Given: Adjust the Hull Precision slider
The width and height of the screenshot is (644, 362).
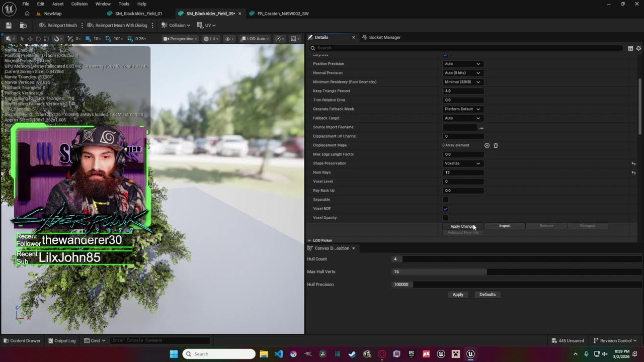Looking at the screenshot, I should [517, 285].
